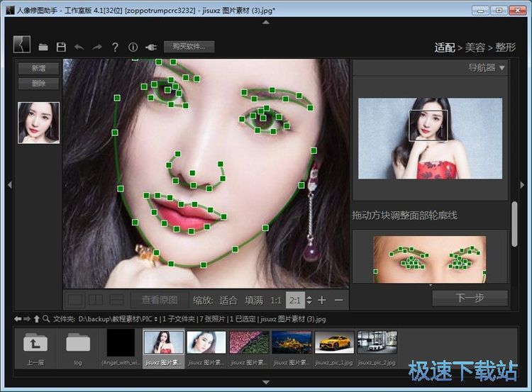Viewport: 532px width, 392px height.
Task: Click the 新增 button
Action: click(39, 68)
